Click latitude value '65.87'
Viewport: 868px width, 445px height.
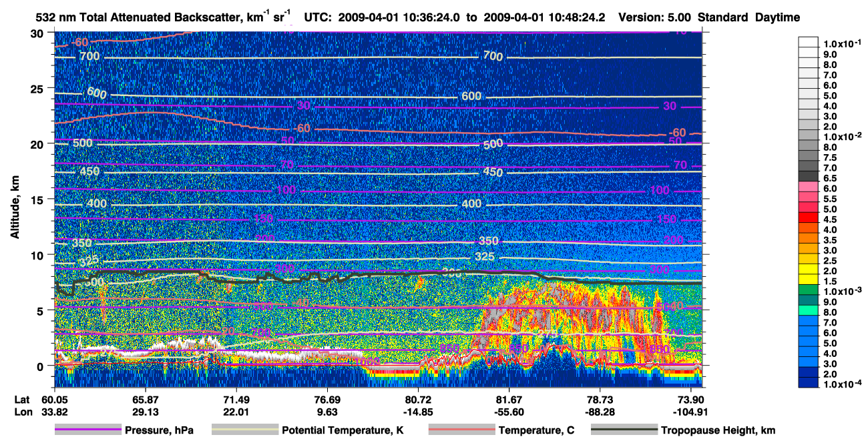click(145, 399)
